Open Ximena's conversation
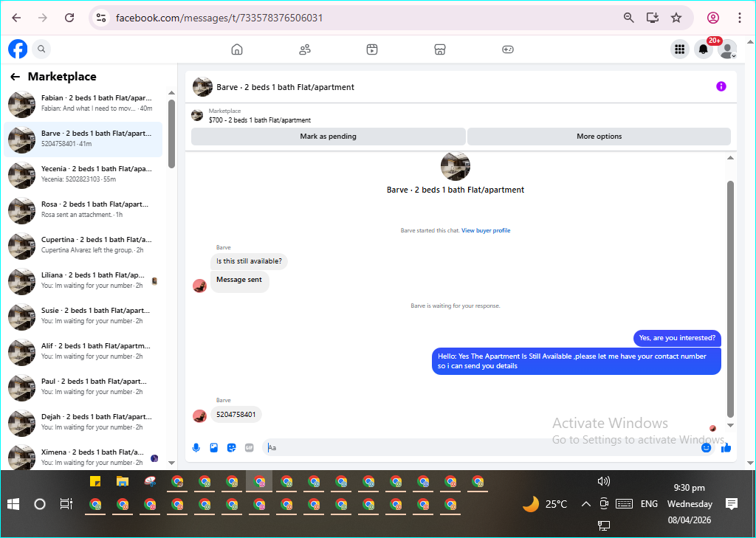The width and height of the screenshot is (756, 538). (83, 457)
